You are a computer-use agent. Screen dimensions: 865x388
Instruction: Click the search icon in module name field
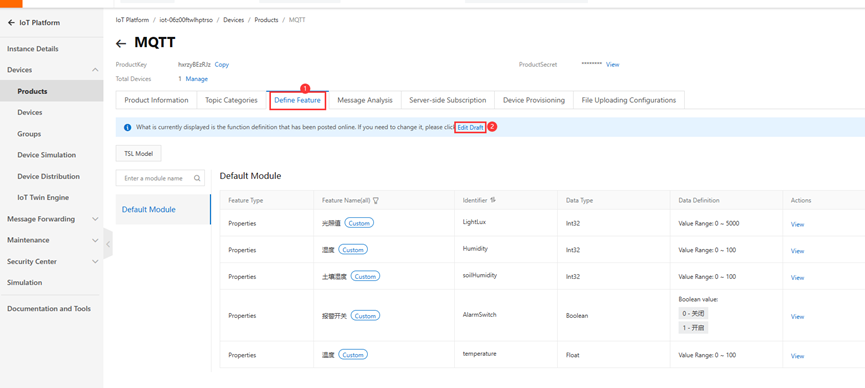point(197,178)
